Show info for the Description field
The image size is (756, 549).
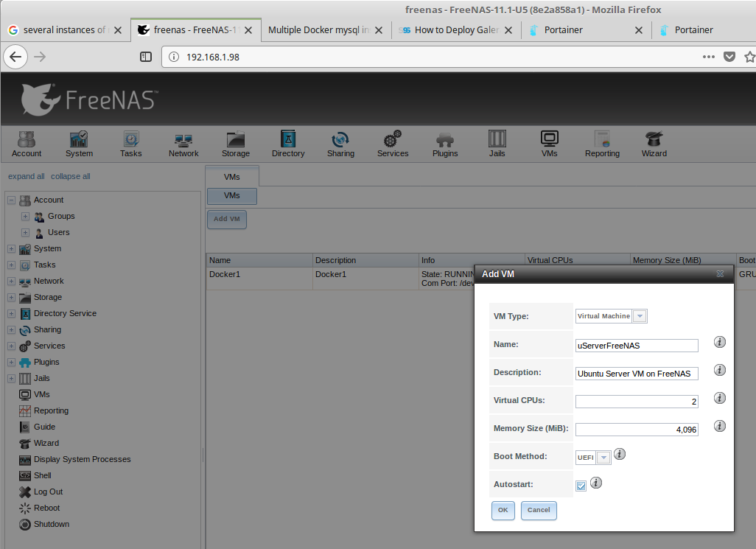tap(719, 370)
